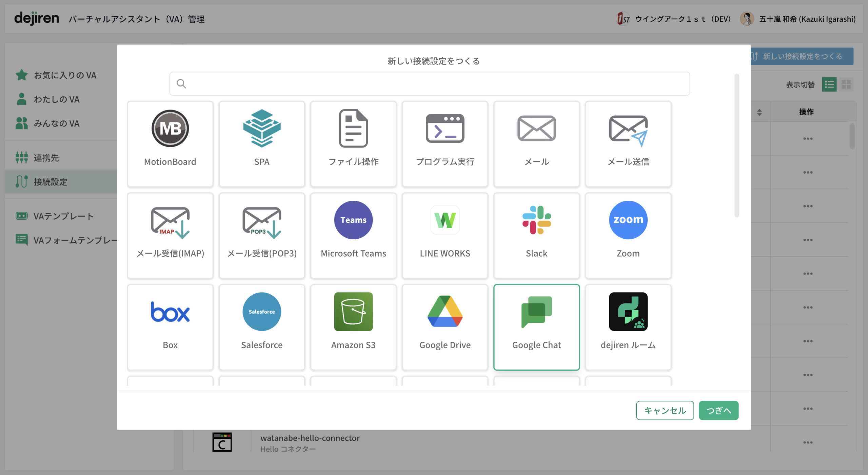Click the sort arrows in table header

(x=759, y=112)
